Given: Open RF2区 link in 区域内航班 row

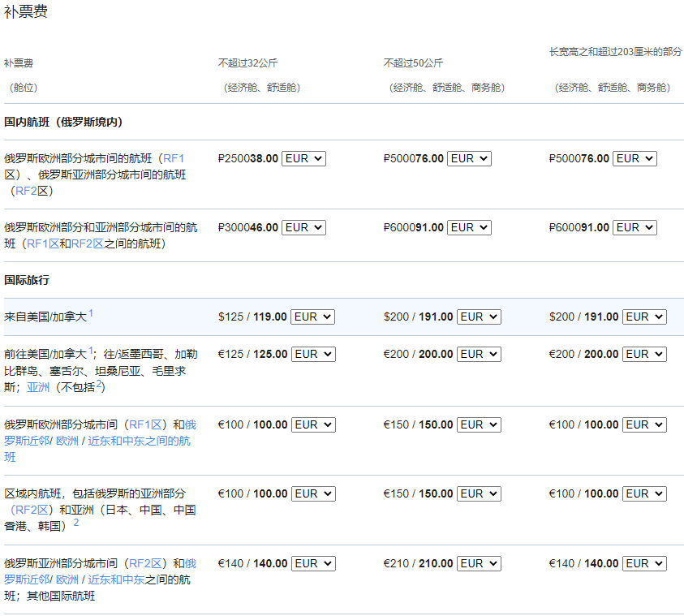Looking at the screenshot, I should (32, 510).
